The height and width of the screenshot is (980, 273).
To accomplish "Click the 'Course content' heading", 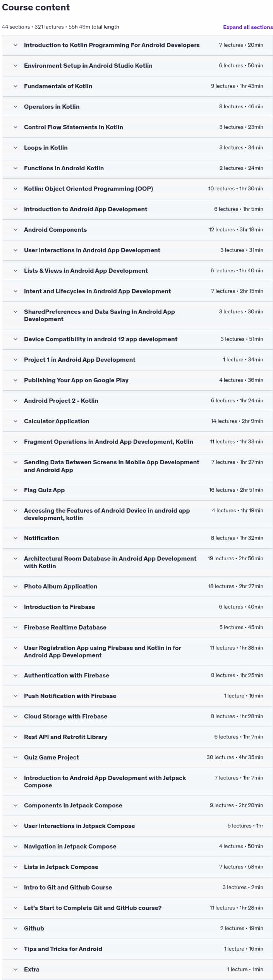I will pos(36,7).
